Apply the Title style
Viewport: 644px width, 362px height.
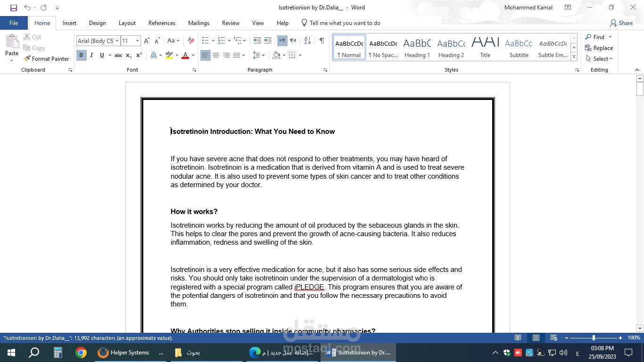tap(485, 47)
